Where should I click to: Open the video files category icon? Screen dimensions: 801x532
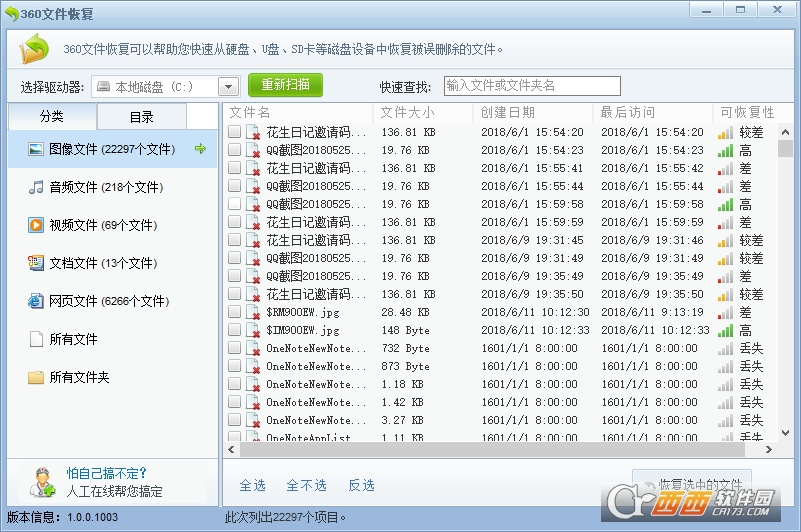point(36,225)
